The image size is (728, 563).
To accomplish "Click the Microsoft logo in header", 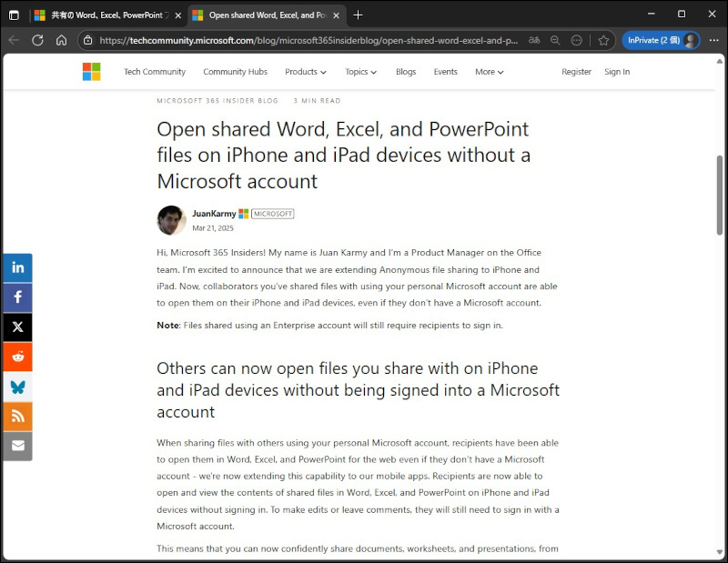I will click(92, 72).
